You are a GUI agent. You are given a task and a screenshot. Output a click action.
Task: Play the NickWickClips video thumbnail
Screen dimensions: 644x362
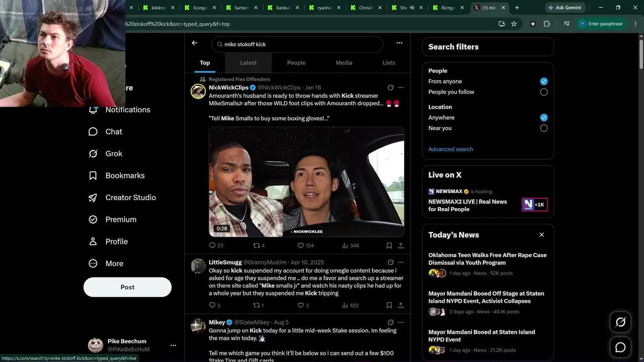pos(306,182)
